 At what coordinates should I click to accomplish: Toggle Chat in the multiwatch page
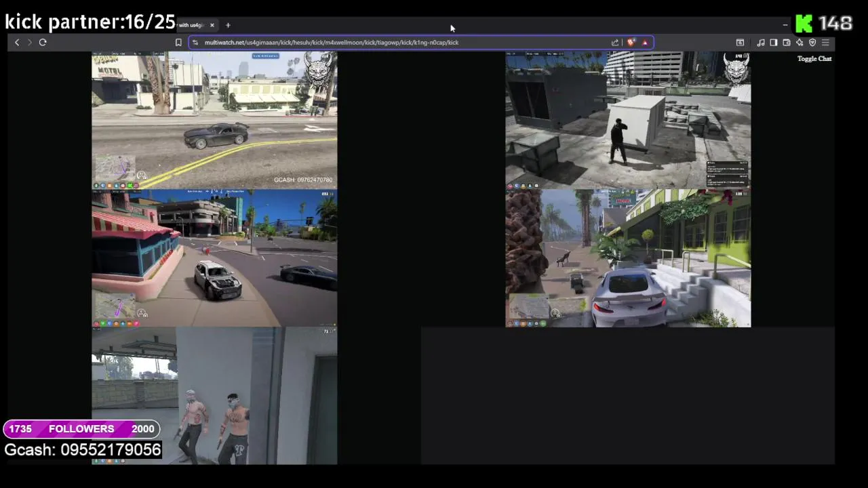pos(814,58)
